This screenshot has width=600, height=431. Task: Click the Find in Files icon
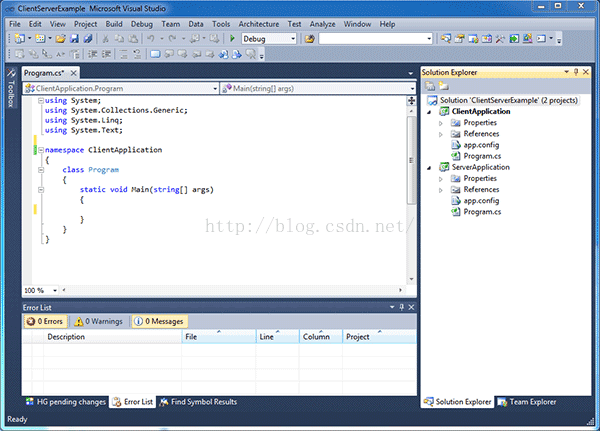pyautogui.click(x=310, y=39)
